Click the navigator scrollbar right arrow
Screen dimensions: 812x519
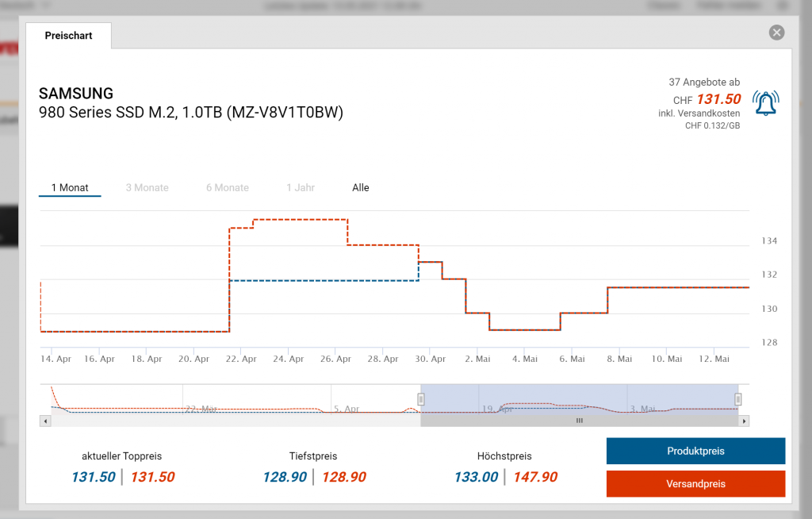click(x=744, y=421)
